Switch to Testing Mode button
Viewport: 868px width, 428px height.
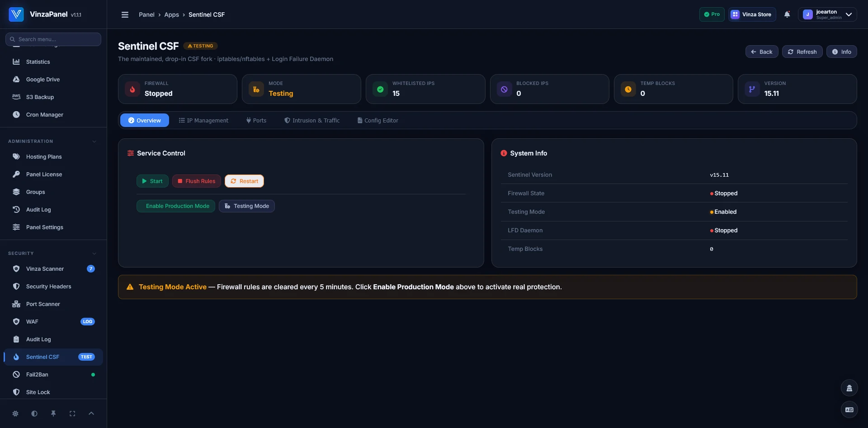click(x=247, y=206)
